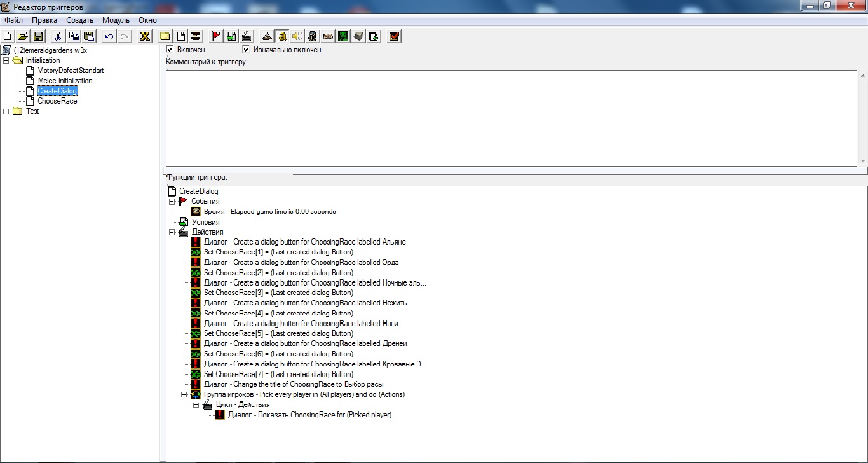Select the dialog button action labelled Орда
868x463 pixels.
pyautogui.click(x=301, y=263)
